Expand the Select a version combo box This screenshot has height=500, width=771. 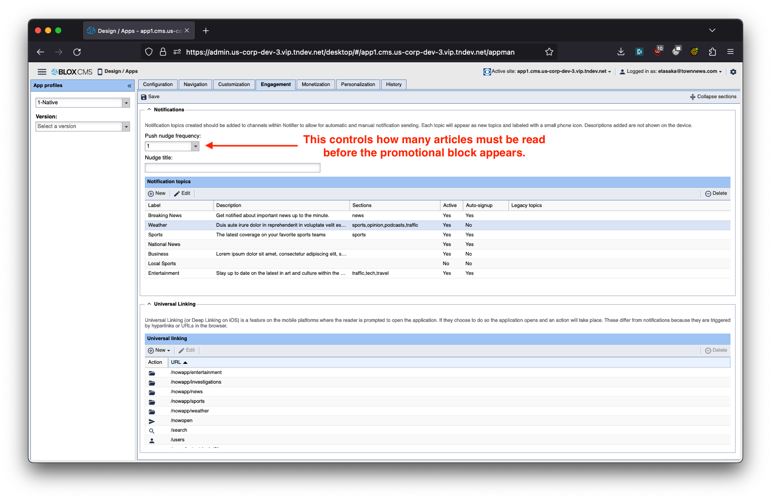(126, 127)
